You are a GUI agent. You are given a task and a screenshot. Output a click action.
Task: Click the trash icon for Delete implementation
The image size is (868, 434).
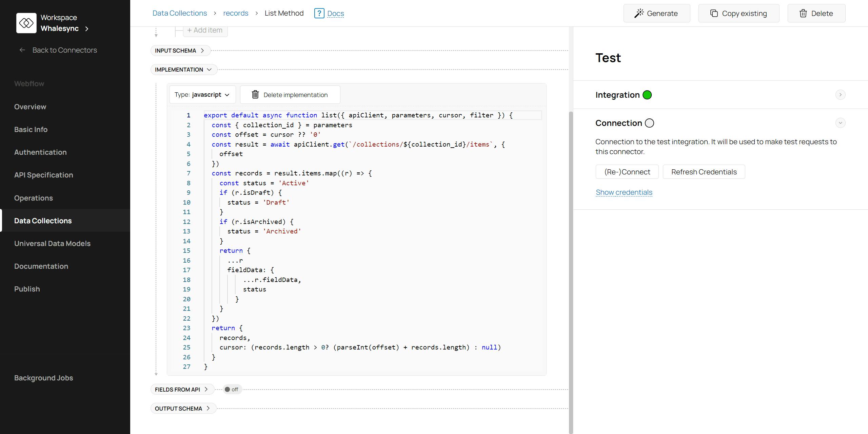(x=255, y=95)
